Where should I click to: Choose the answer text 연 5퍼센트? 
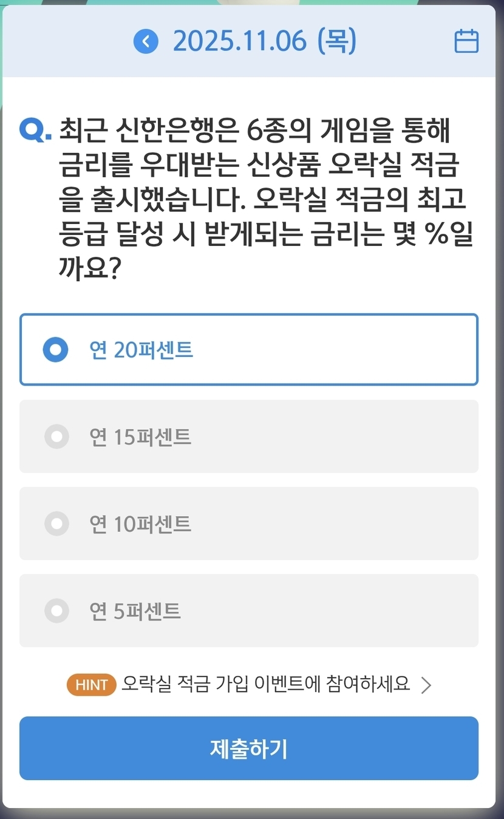pos(135,611)
